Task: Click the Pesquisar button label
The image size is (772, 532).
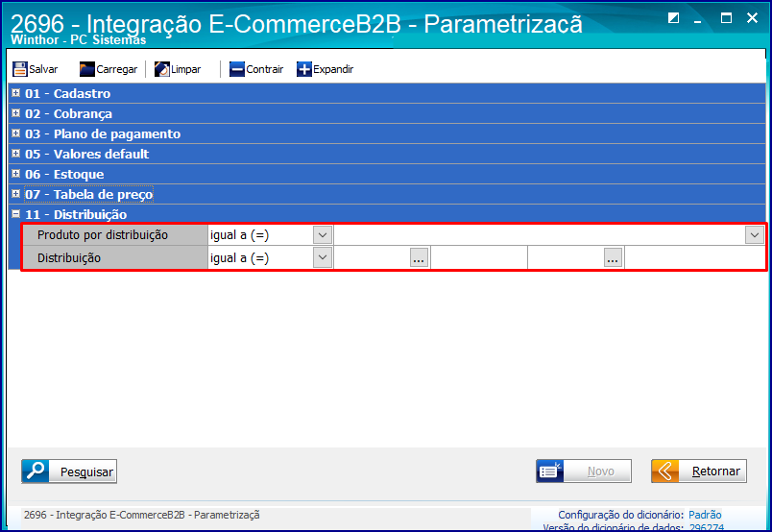Action: coord(86,472)
